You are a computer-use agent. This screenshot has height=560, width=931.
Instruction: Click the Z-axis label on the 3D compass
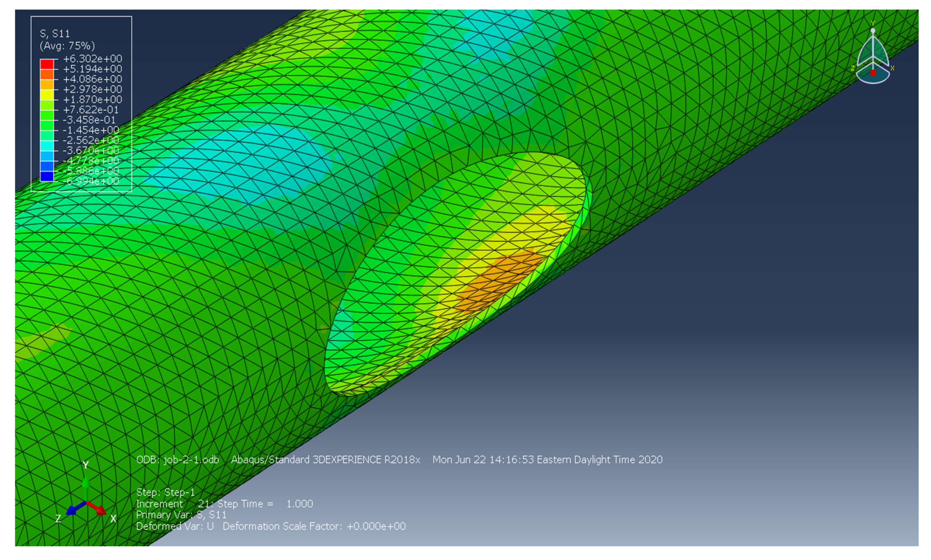[x=853, y=68]
